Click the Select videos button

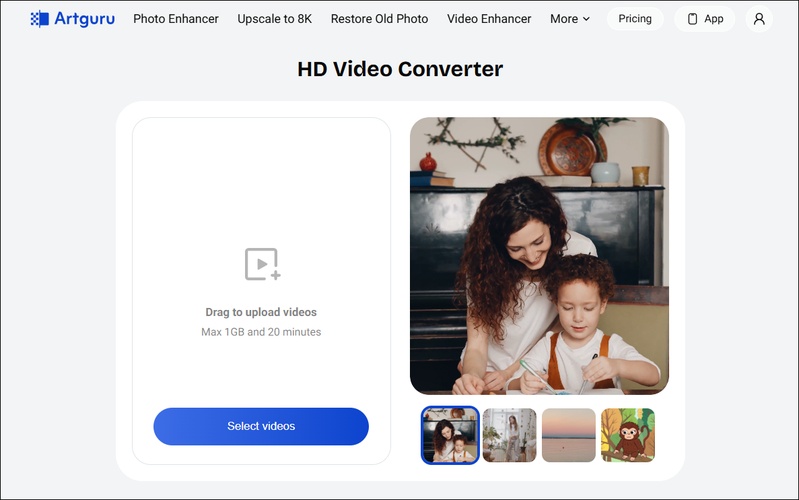261,426
